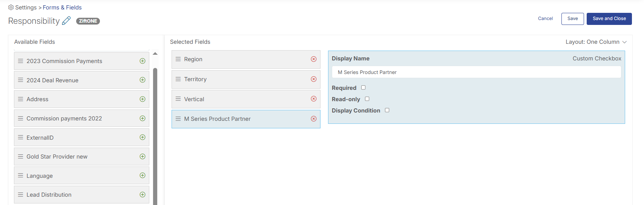Add 2023 Commission Payments field via plus icon

143,61
